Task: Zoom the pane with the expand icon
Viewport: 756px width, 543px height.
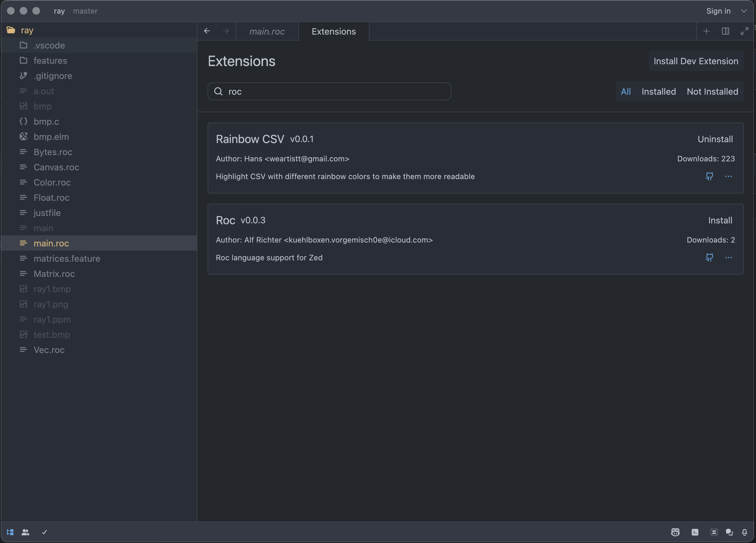Action: 744,31
